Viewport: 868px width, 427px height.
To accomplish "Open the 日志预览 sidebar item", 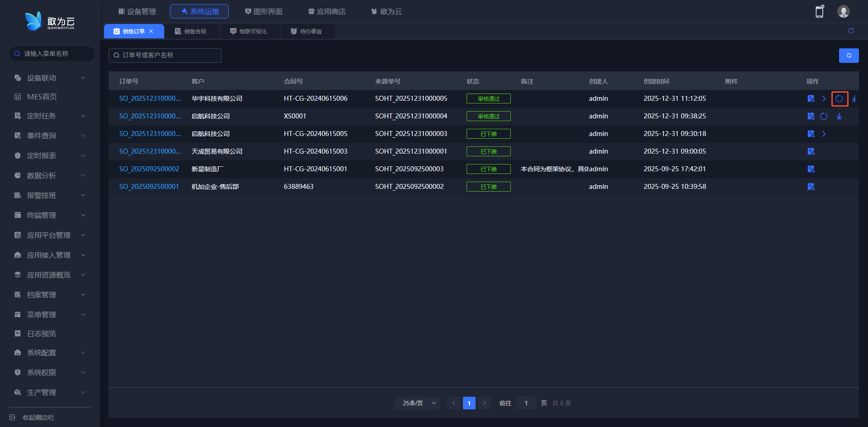I will (x=42, y=334).
